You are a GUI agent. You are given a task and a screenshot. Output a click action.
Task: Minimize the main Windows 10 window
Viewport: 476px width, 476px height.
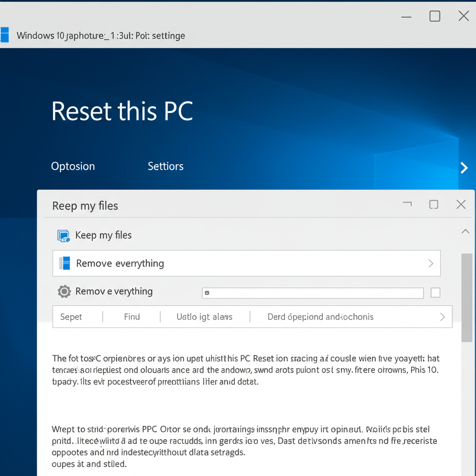click(406, 17)
